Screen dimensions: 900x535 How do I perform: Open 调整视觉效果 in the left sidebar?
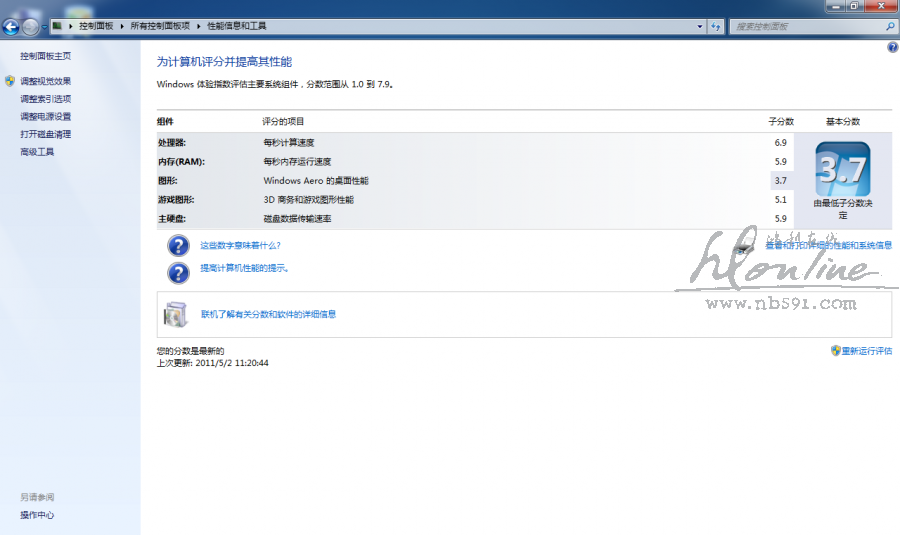(45, 81)
